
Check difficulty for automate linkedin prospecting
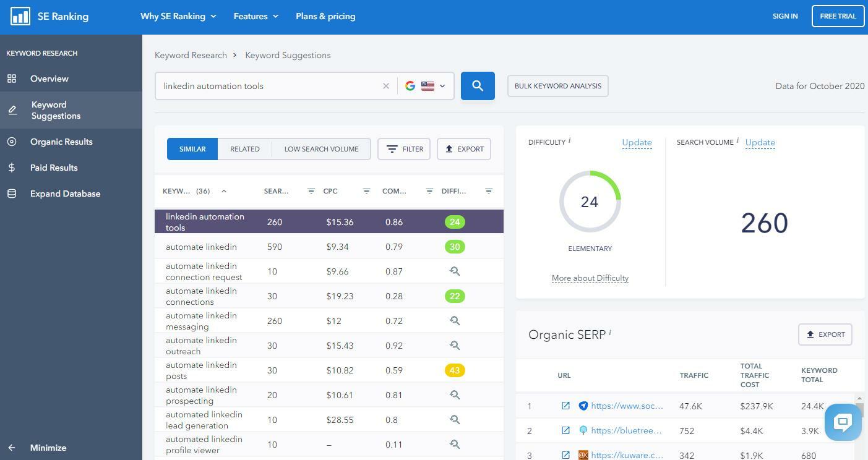point(455,395)
